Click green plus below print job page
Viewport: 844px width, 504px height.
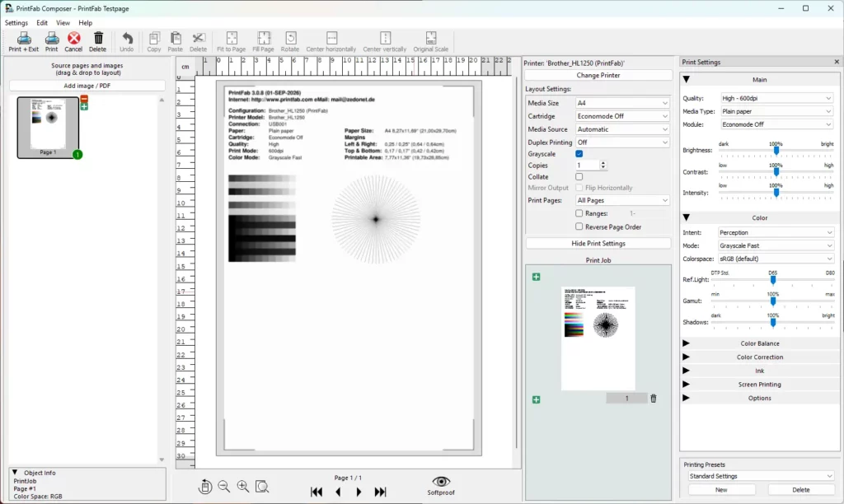pos(536,399)
